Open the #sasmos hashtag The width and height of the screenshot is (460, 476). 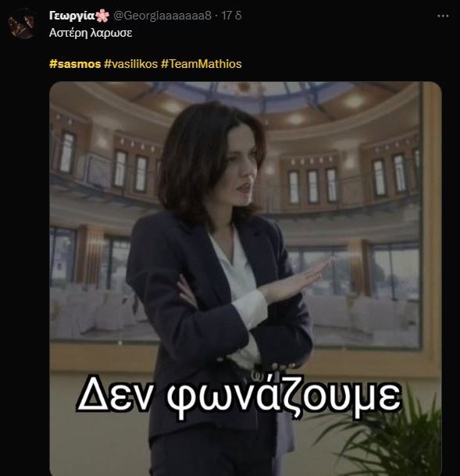75,64
